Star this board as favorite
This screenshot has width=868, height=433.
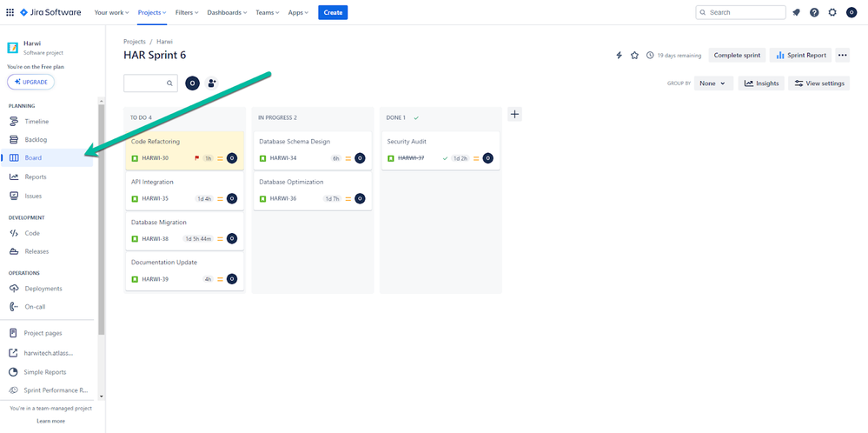point(634,56)
